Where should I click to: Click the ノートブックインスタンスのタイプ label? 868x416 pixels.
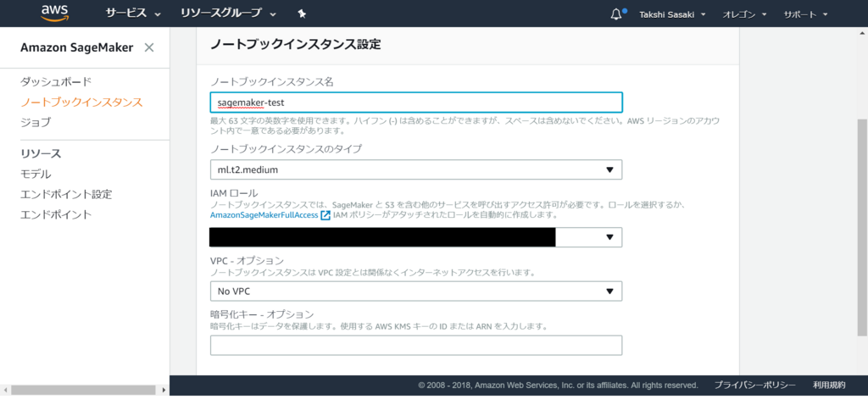(287, 149)
